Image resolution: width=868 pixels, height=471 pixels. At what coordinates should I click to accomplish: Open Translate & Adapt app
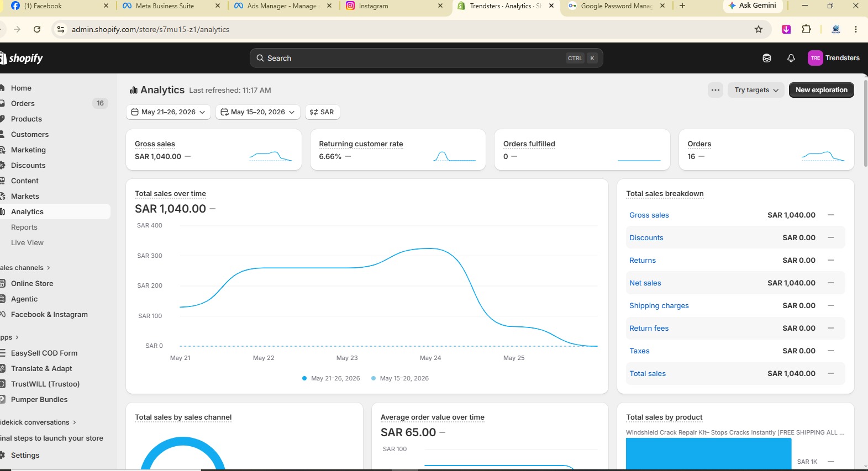coord(41,368)
